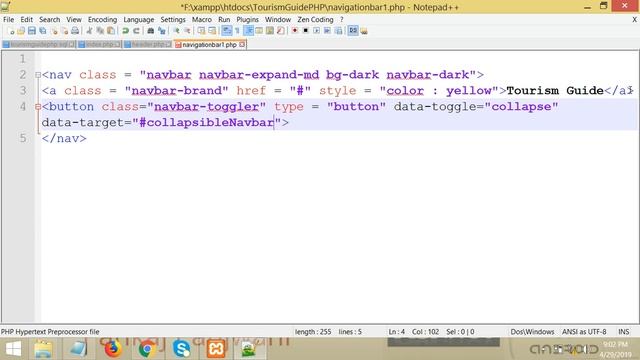Click the ANSI as UTF-8 encoding status field
640x360 pixels.
pyautogui.click(x=584, y=332)
